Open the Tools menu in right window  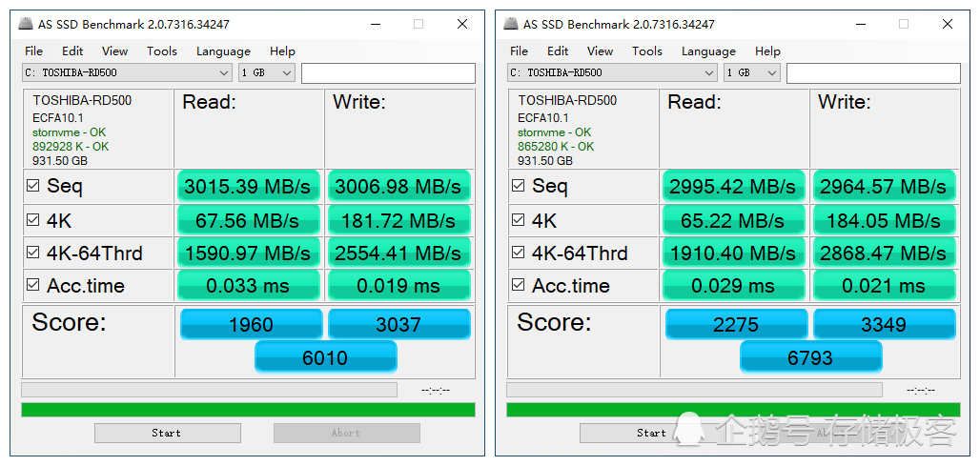coord(646,51)
